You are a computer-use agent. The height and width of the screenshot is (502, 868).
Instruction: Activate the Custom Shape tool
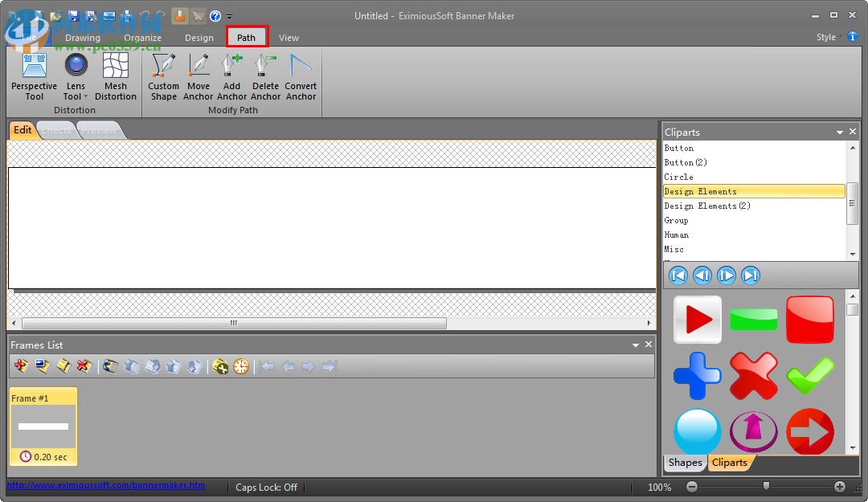163,76
